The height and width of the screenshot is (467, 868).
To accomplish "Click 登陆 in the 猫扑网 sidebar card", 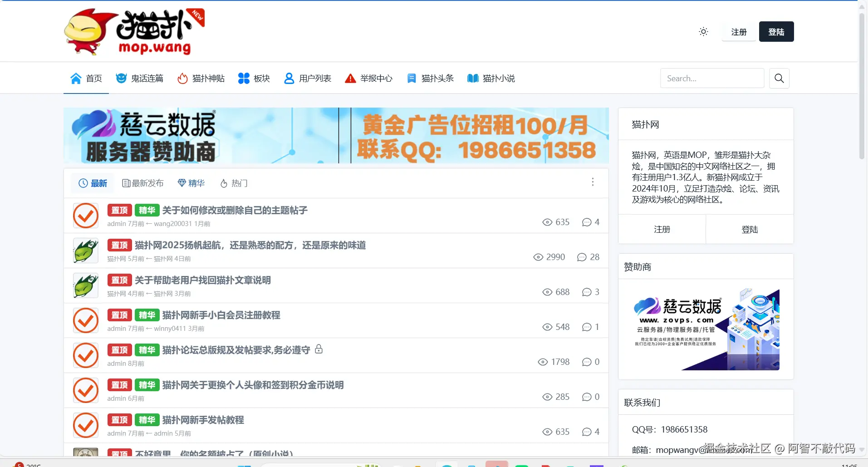I will click(750, 230).
